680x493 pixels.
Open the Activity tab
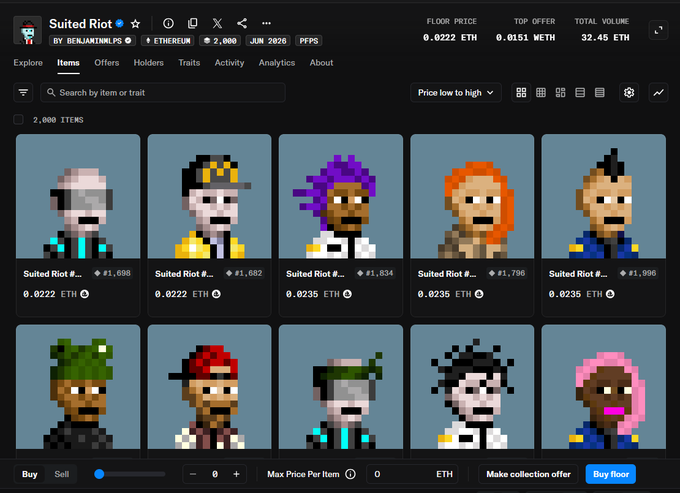[x=229, y=62]
